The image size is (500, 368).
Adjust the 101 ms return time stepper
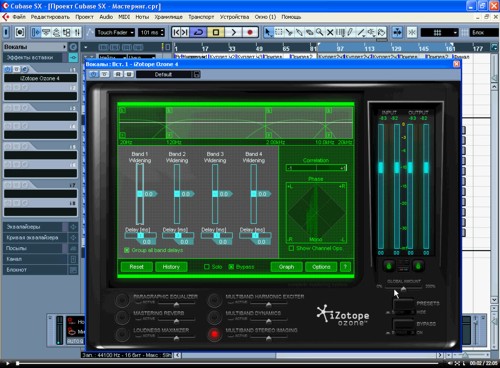162,32
